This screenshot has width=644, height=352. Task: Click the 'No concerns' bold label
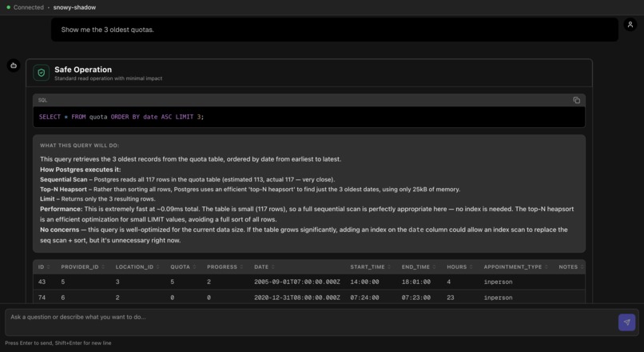60,230
